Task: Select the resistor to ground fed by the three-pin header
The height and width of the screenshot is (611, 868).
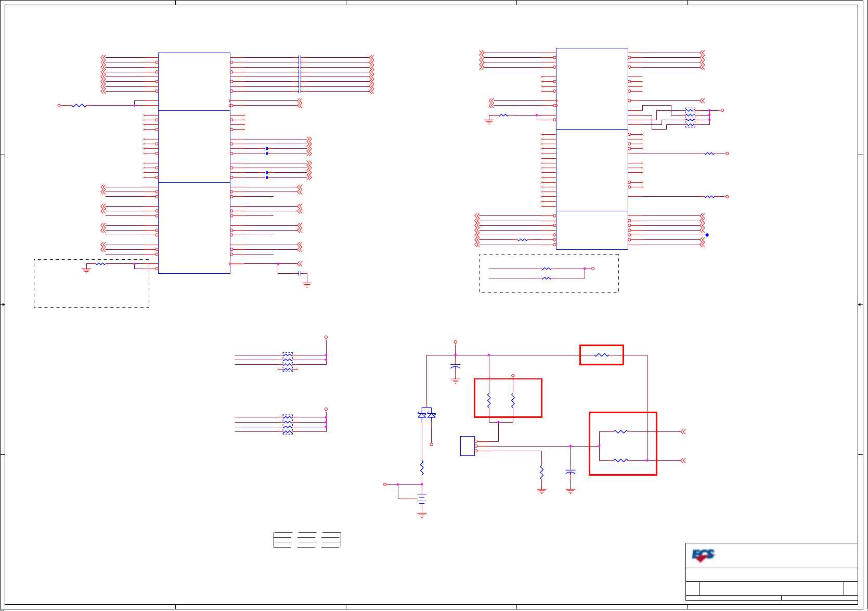Action: [541, 472]
